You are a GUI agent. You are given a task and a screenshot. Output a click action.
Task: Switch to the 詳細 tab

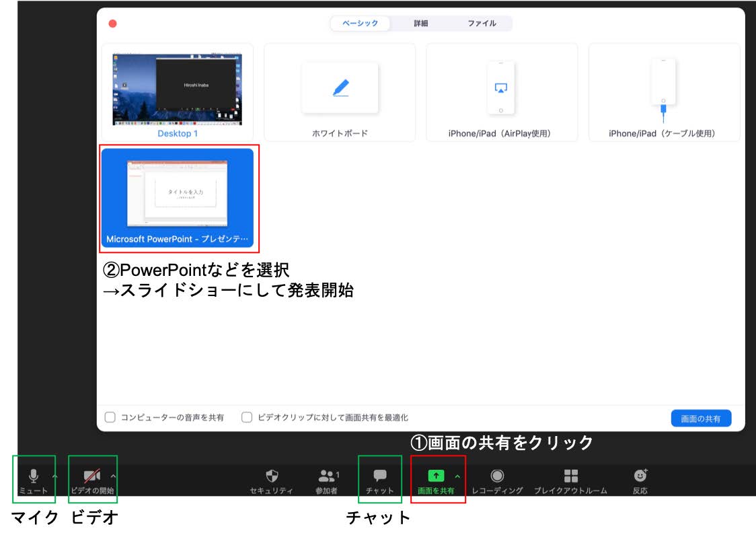[x=421, y=23]
